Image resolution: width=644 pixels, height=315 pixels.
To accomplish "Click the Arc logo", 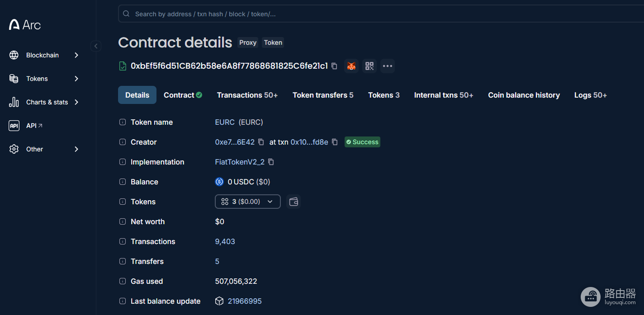I will click(x=25, y=24).
